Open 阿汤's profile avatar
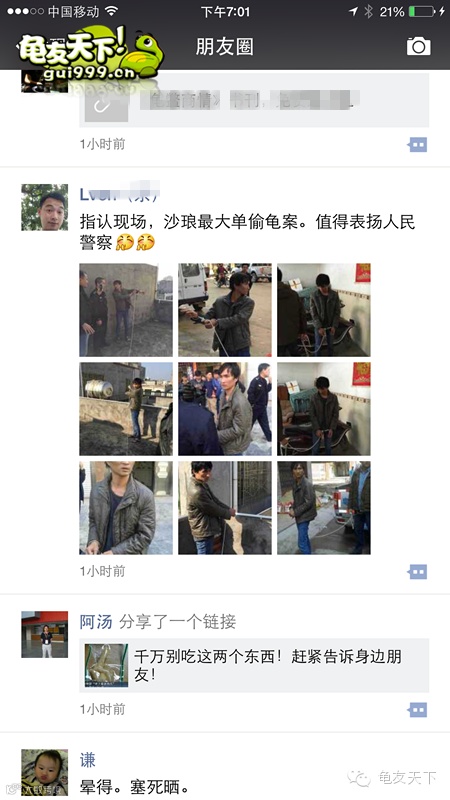The width and height of the screenshot is (450, 800). 44,634
